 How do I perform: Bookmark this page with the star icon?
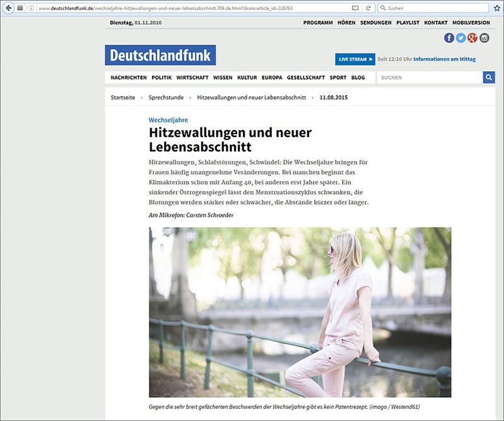pyautogui.click(x=497, y=8)
